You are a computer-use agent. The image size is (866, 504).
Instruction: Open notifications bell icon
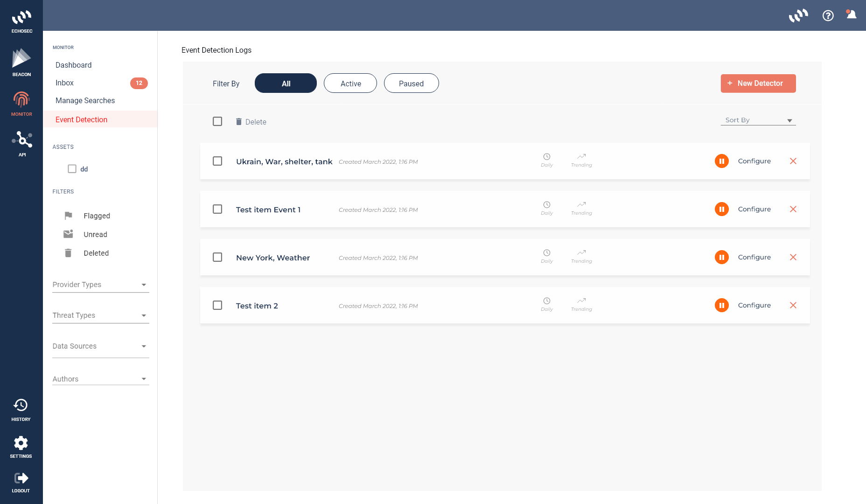pyautogui.click(x=852, y=14)
